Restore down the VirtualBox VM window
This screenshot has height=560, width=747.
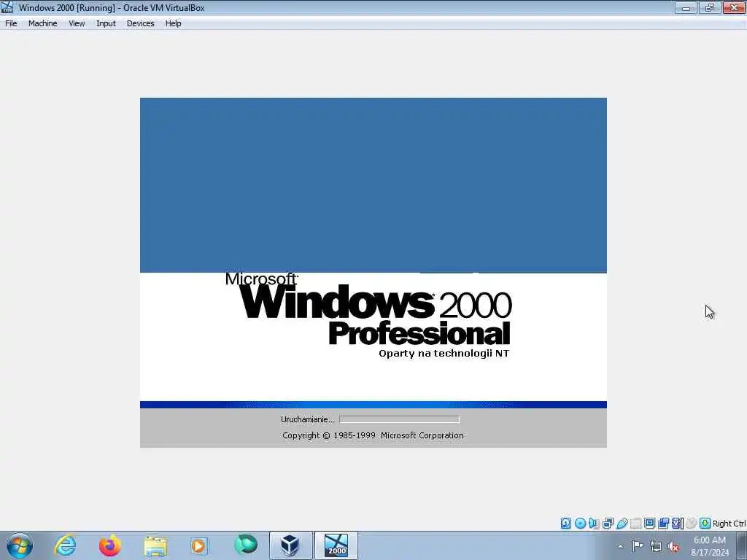[x=709, y=7]
